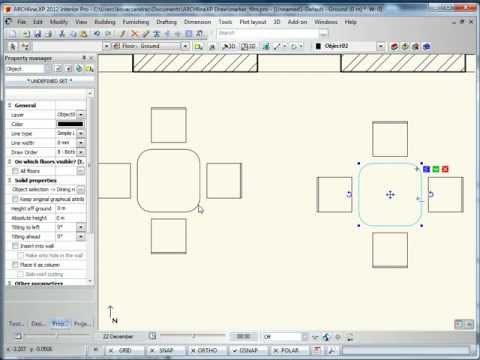Open the Drafting menu

point(166,22)
